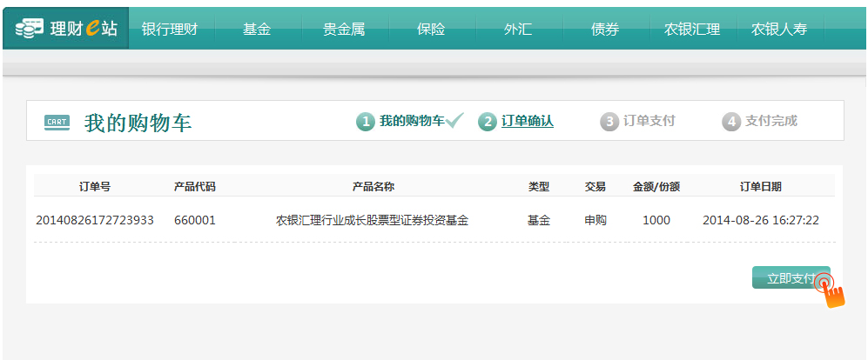This screenshot has width=868, height=360.
Task: Select order number 20140826172723933
Action: coord(95,221)
